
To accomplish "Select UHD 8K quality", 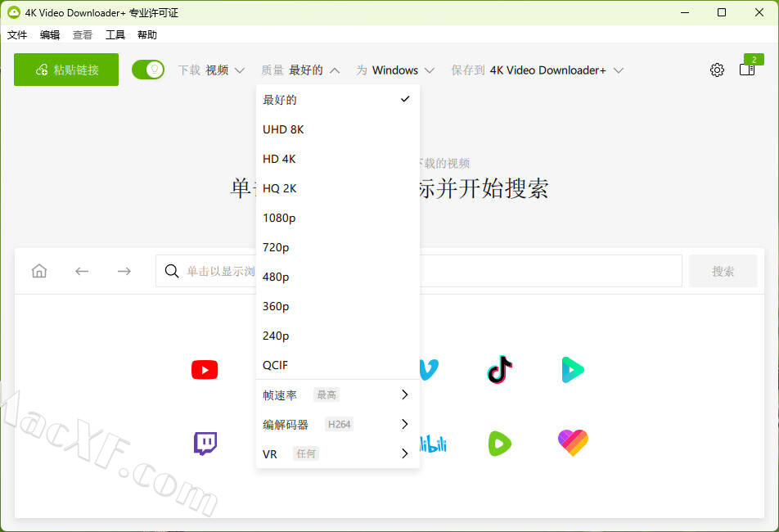I will [x=338, y=129].
